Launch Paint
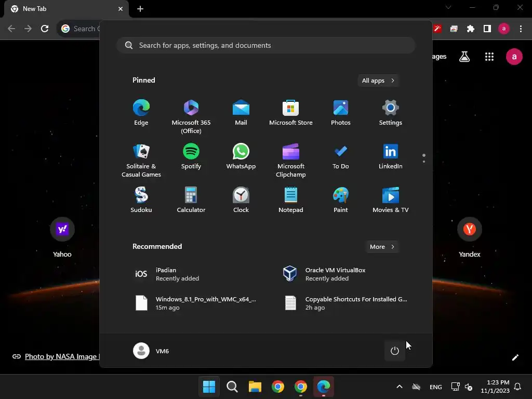532x399 pixels. click(341, 201)
